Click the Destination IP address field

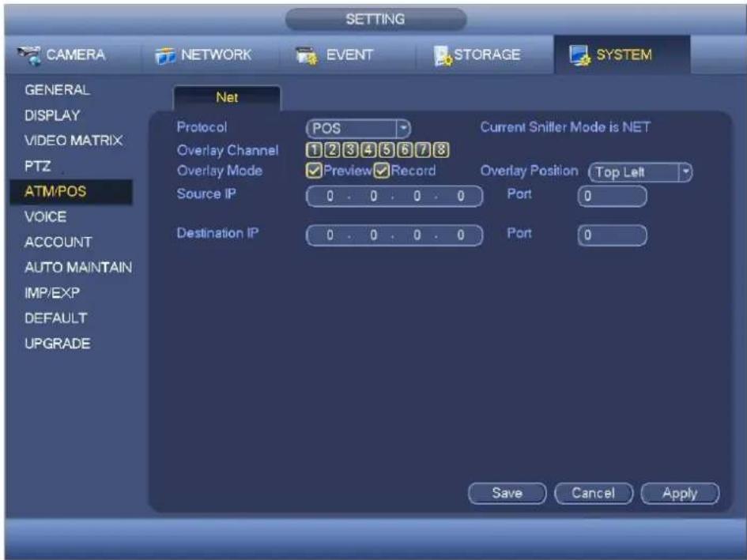(394, 235)
